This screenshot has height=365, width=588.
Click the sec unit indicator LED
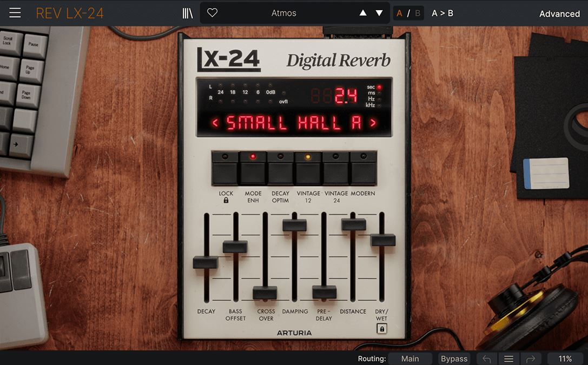[x=379, y=87]
